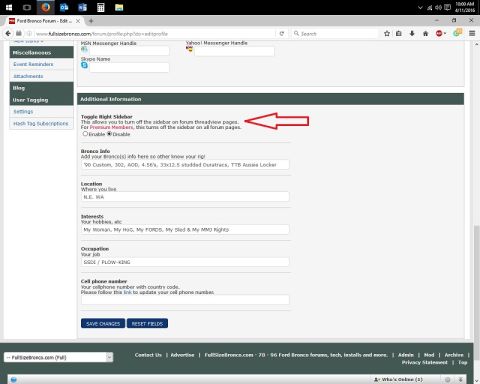Image resolution: width=480 pixels, height=384 pixels.
Task: Click the browser back arrow
Action: pyautogui.click(x=8, y=33)
